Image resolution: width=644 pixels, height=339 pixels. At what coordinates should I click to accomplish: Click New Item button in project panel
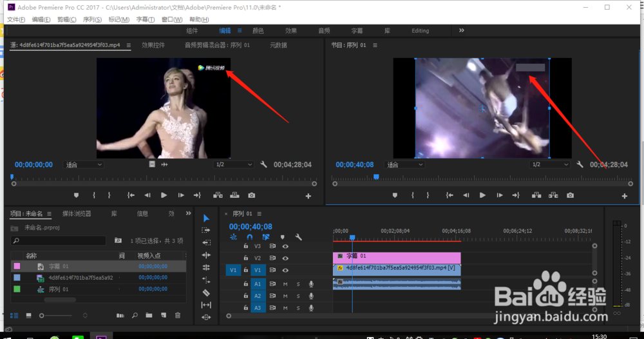164,316
